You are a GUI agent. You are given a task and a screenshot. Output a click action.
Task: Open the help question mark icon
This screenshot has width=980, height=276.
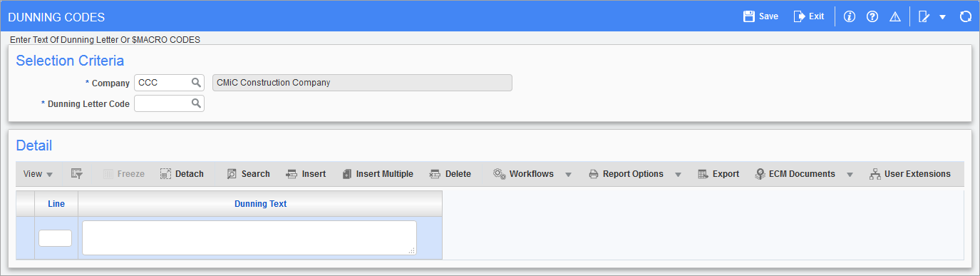coord(872,16)
